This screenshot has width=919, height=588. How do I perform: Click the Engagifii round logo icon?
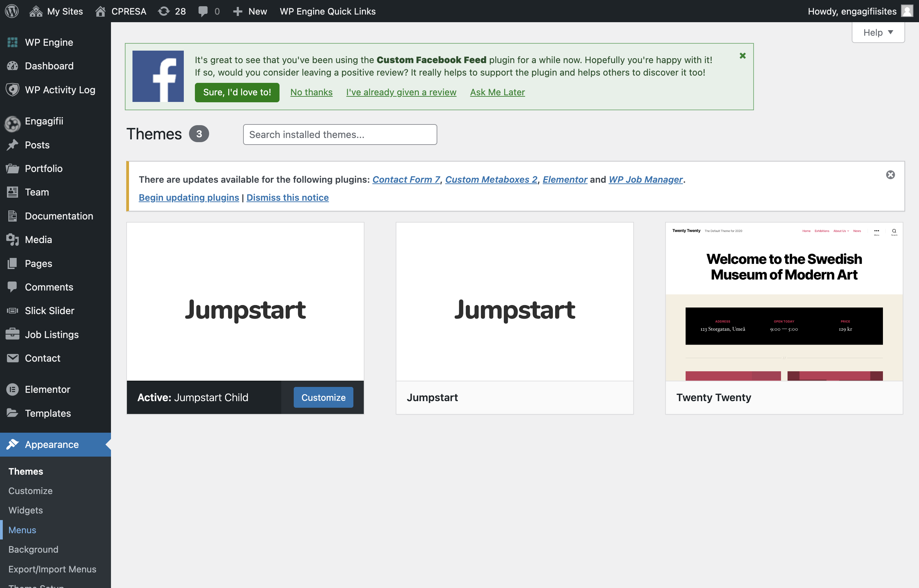12,123
